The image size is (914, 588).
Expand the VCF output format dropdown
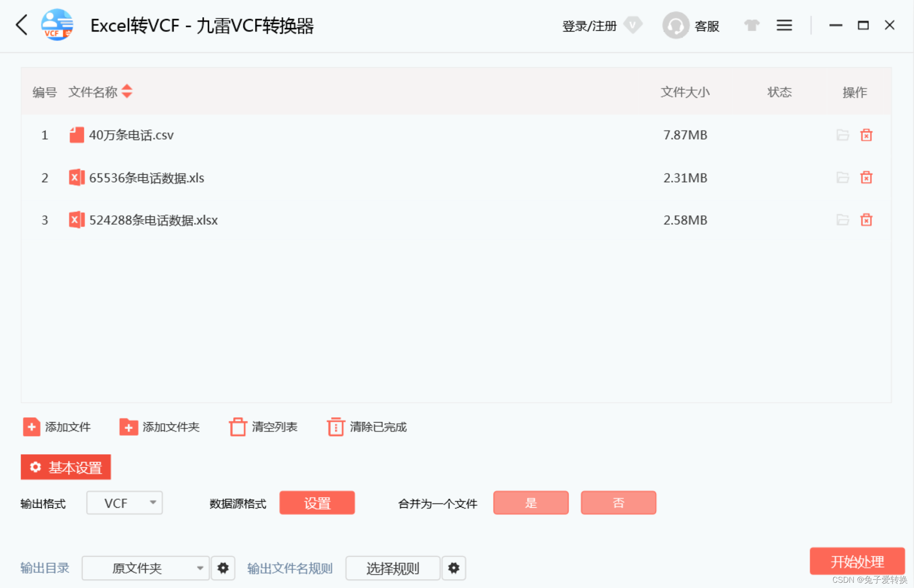click(x=125, y=503)
